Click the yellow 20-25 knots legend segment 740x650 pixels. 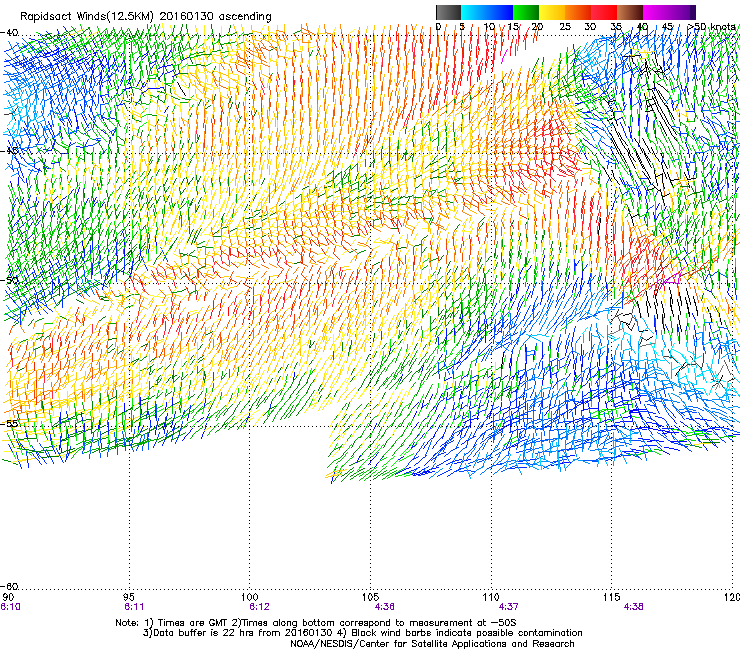tap(552, 12)
